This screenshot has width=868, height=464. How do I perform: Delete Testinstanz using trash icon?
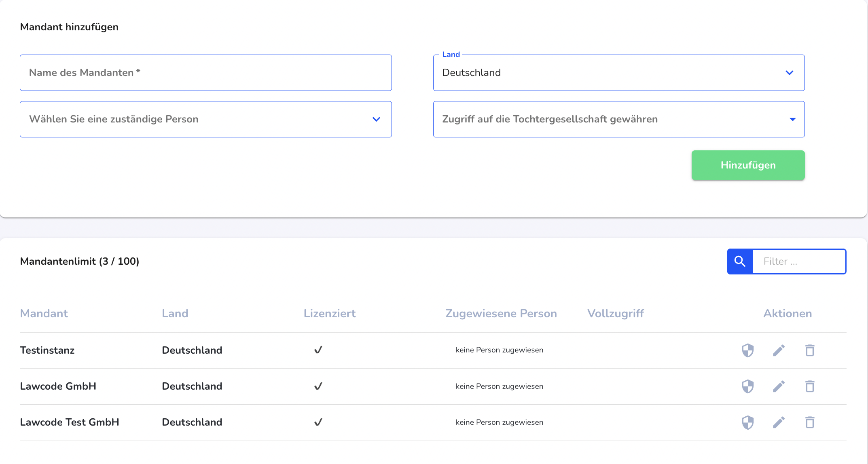(x=810, y=350)
